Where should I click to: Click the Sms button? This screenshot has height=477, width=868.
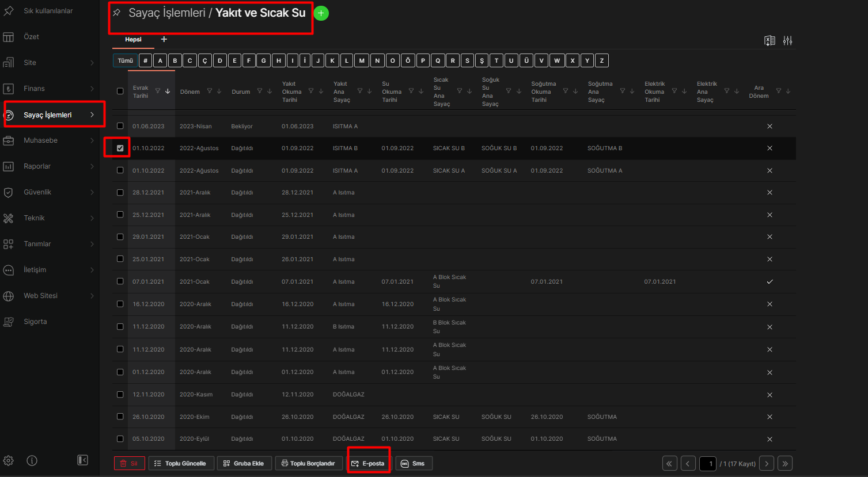tap(414, 464)
